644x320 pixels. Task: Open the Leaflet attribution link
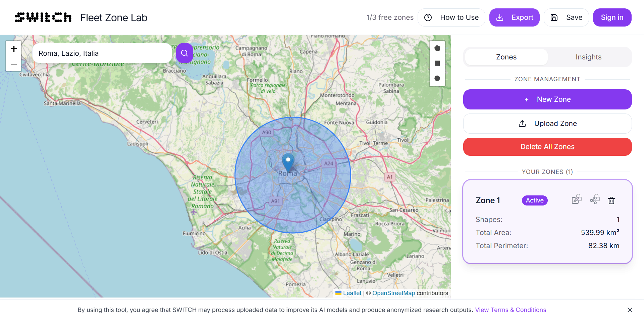click(352, 293)
